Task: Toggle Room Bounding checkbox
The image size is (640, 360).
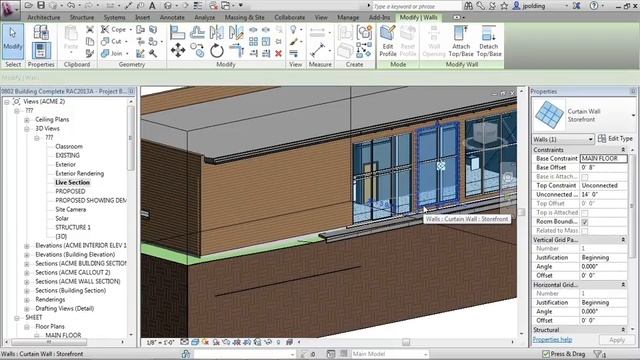Action: (584, 222)
